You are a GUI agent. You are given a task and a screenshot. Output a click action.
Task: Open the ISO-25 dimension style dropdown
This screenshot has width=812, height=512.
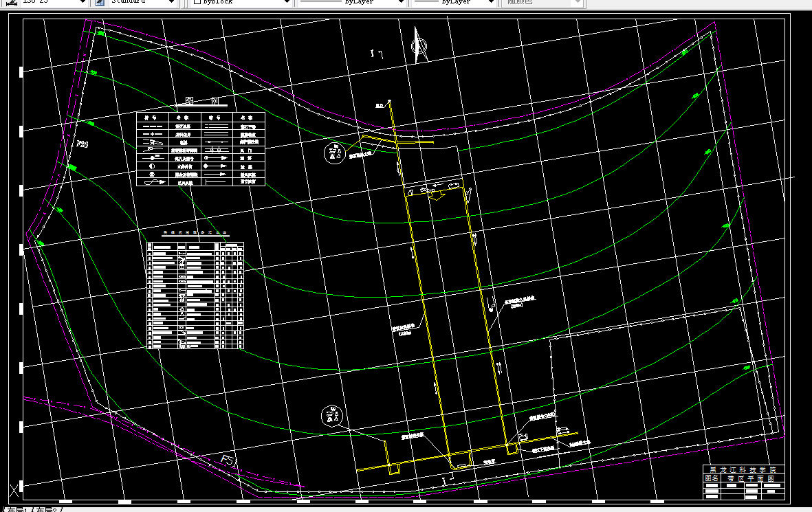click(53, 2)
